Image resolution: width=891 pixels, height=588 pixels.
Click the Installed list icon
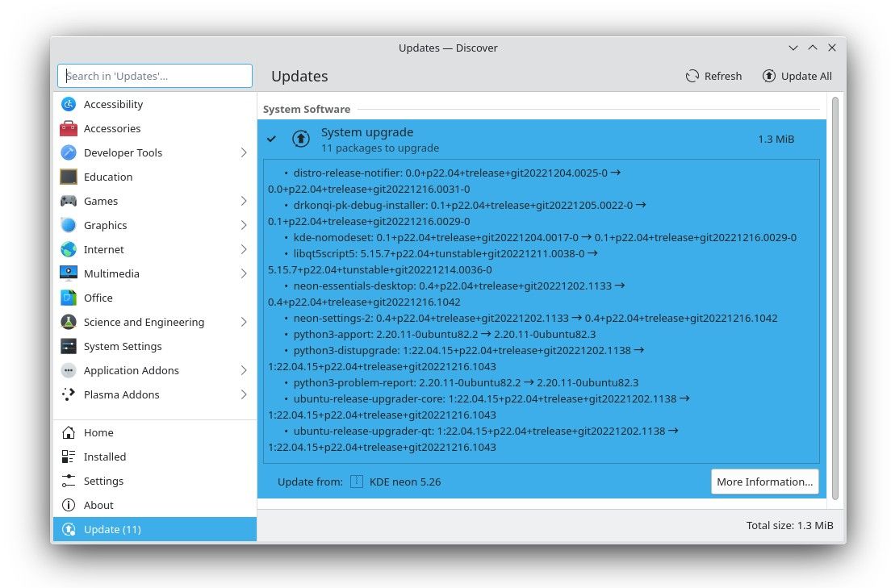[68, 457]
